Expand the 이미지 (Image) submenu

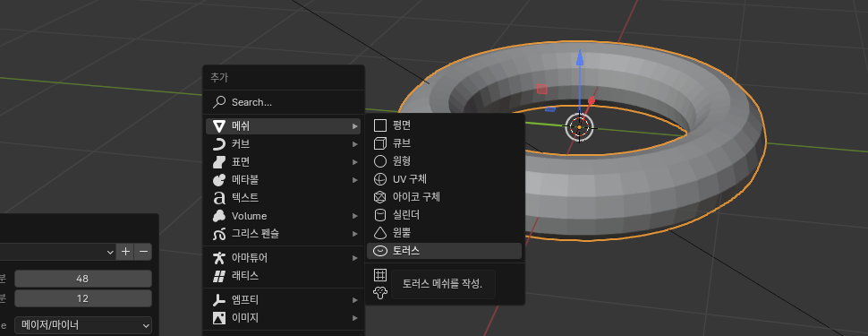284,318
